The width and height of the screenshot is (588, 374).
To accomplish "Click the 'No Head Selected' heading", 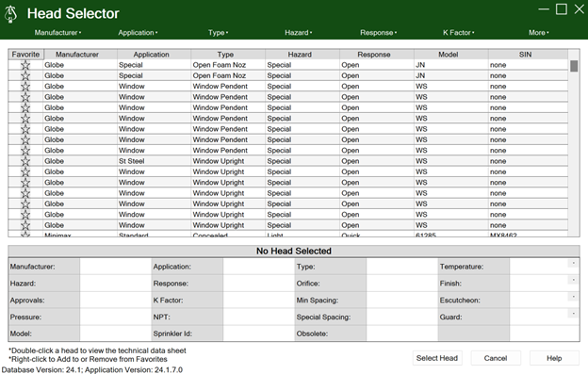I will pos(294,252).
